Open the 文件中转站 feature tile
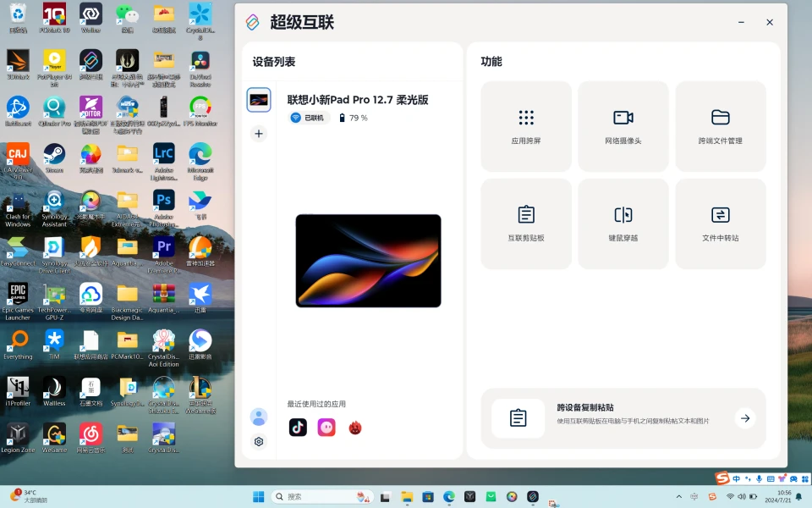 (721, 224)
